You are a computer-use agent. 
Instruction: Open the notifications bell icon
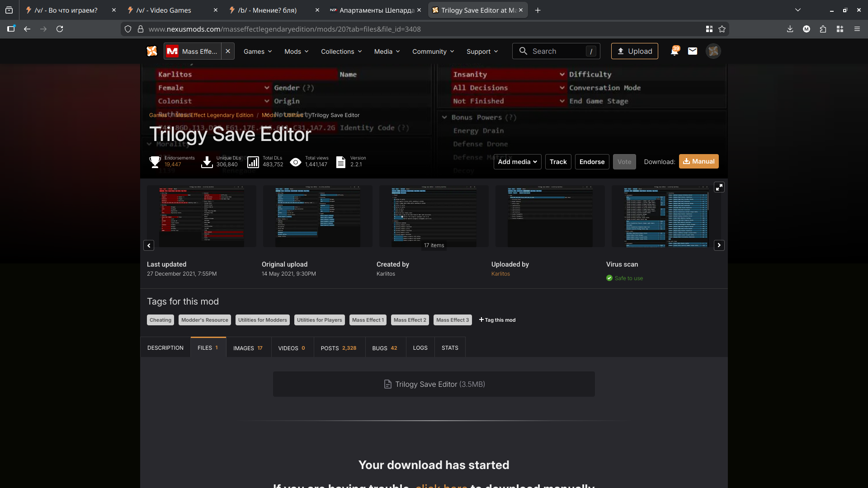(674, 51)
